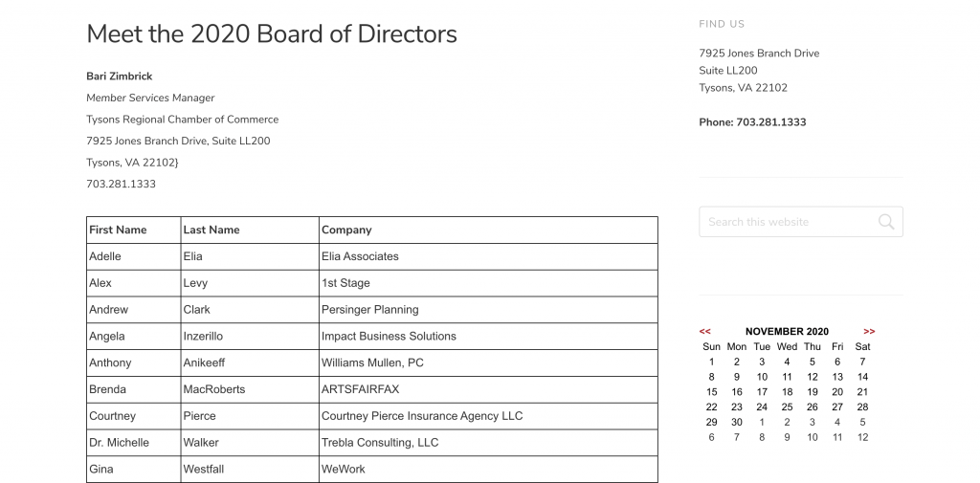Click 'Tysons Regional Chamber of Commerce' text
The height and width of the screenshot is (483, 980).
(183, 120)
